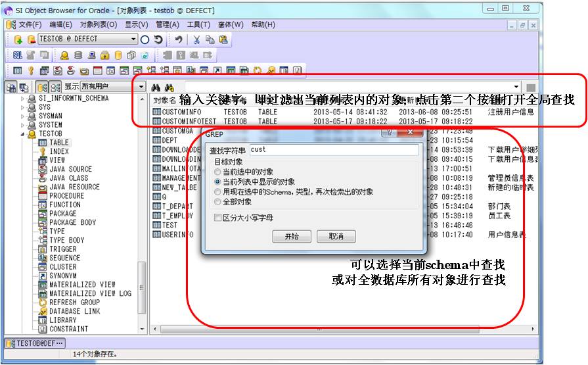The height and width of the screenshot is (365, 588).
Task: Click the INDEX key icon in the object-type toolbar
Action: tap(31, 70)
